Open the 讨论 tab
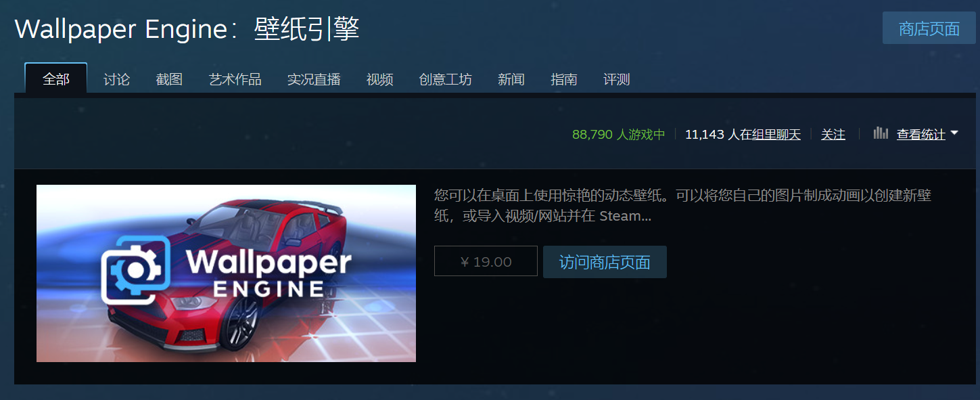The height and width of the screenshot is (400, 980). [116, 79]
